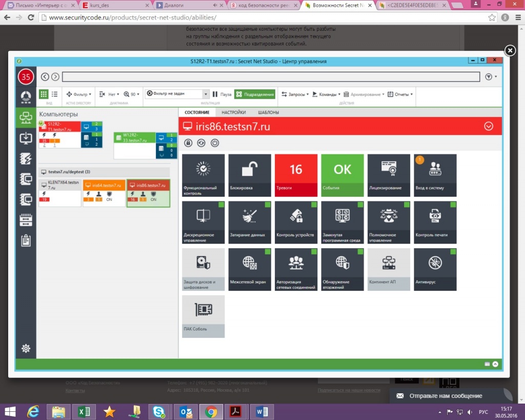The image size is (525, 420).
Task: Open the clipboard reports sidebar icon
Action: 26,240
